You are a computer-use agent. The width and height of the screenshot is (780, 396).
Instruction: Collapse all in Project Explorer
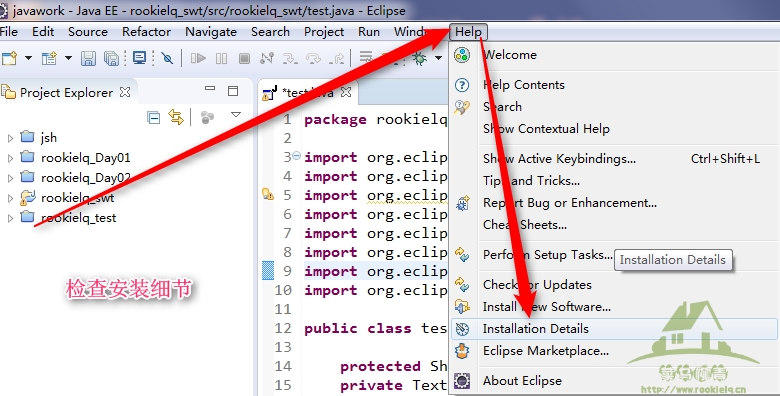[154, 117]
